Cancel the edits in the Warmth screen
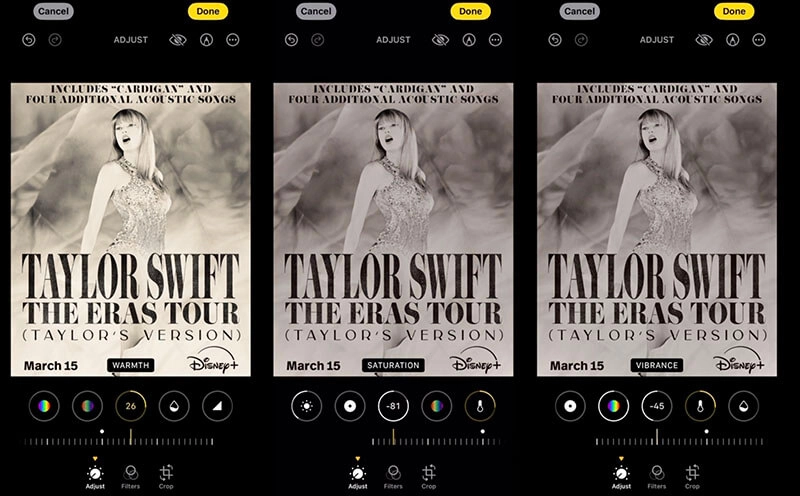Image resolution: width=800 pixels, height=496 pixels. click(52, 11)
